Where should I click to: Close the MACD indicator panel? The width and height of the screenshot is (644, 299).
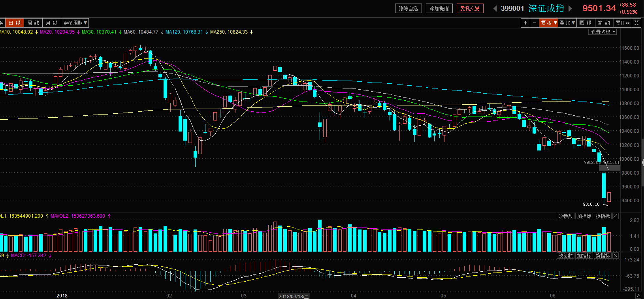(x=616, y=256)
